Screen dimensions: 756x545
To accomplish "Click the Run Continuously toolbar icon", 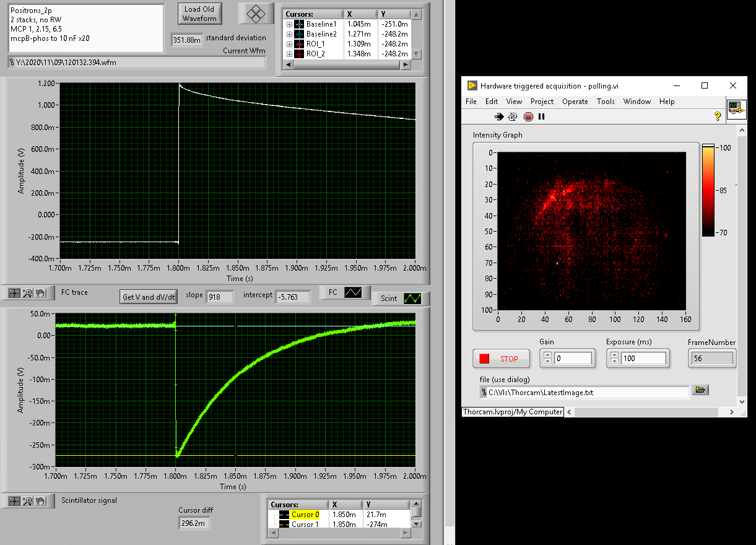I will [x=513, y=116].
